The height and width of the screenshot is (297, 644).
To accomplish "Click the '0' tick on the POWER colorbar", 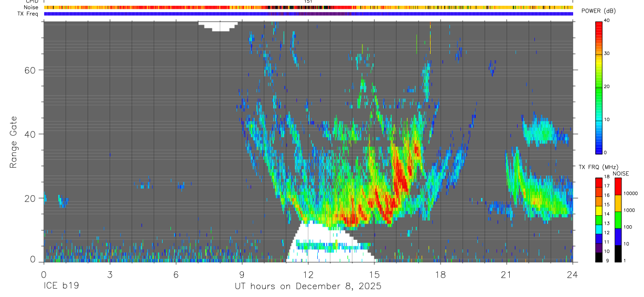I will [606, 152].
